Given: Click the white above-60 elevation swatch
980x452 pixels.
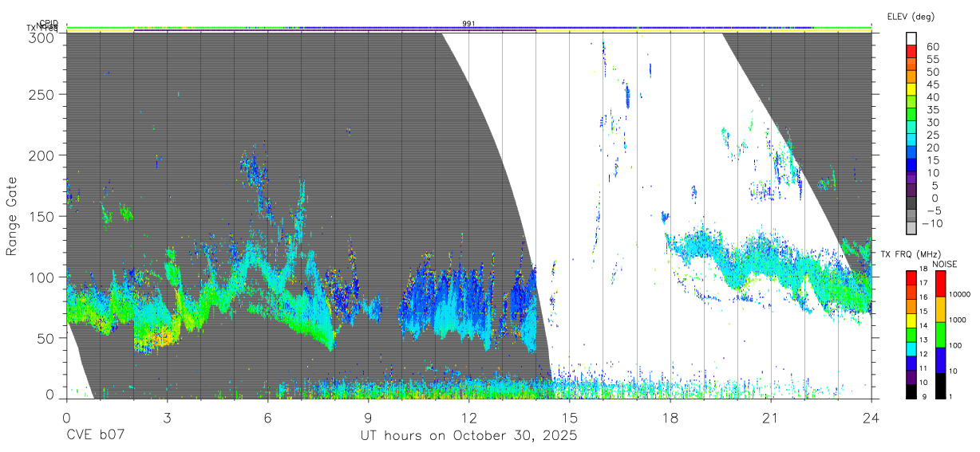Looking at the screenshot, I should (x=912, y=40).
